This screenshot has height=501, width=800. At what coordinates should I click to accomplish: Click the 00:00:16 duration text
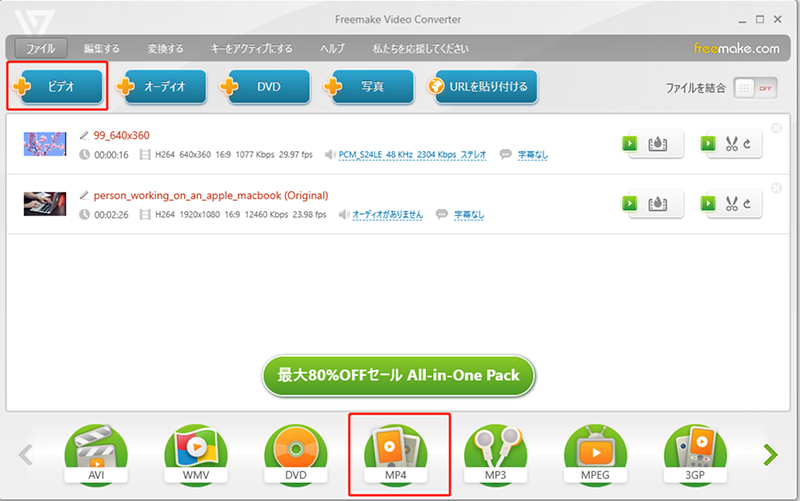pyautogui.click(x=111, y=155)
